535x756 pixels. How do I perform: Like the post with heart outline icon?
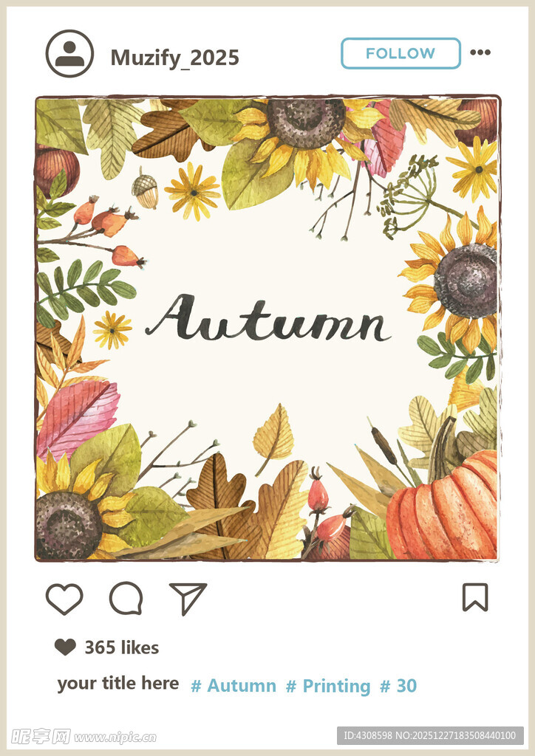point(64,598)
